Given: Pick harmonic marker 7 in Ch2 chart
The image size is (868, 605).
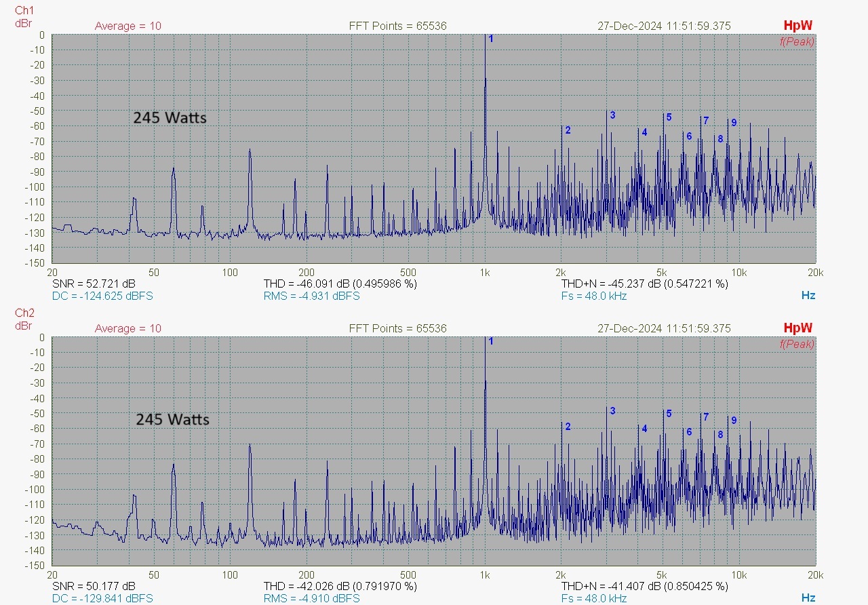Looking at the screenshot, I should click(706, 417).
